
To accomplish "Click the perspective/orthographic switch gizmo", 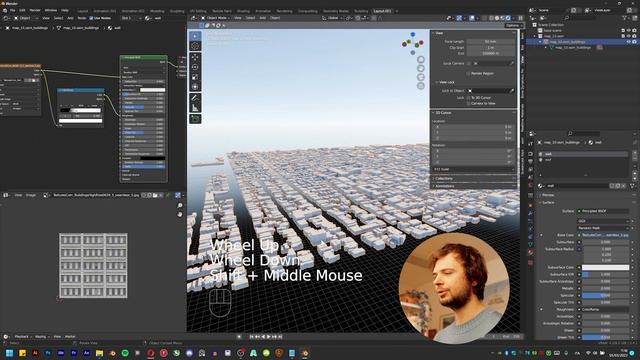I will coord(421,86).
